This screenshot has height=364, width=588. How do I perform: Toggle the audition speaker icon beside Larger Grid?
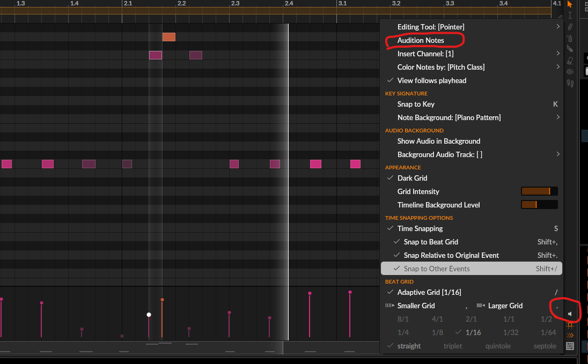(x=570, y=314)
